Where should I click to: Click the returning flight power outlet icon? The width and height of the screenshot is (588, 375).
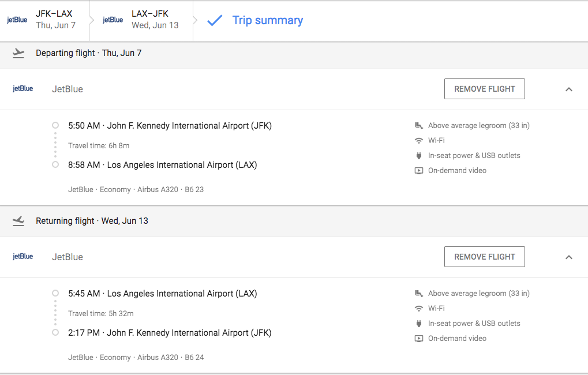click(x=419, y=324)
